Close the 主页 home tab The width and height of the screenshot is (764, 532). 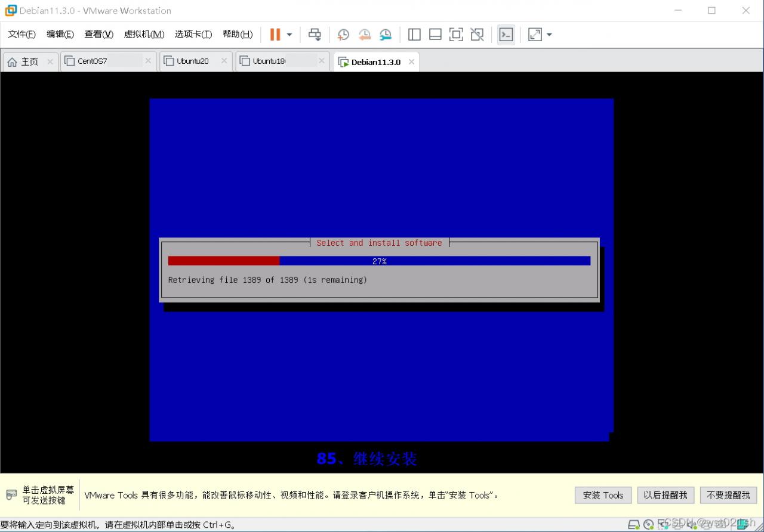click(50, 61)
